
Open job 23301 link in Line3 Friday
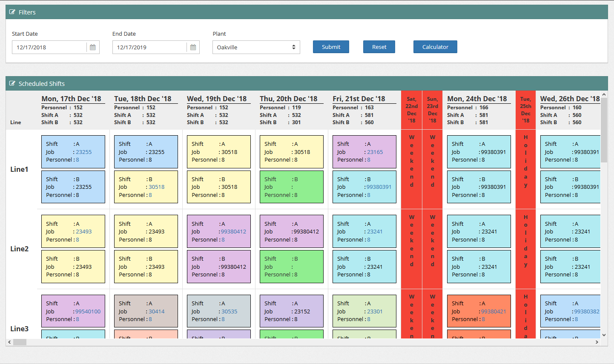(x=375, y=311)
